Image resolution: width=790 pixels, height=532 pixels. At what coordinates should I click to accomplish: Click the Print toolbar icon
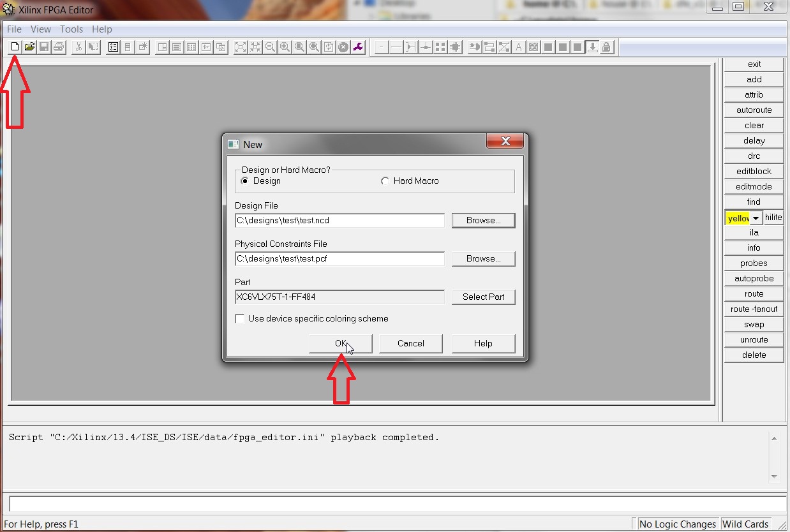(59, 46)
